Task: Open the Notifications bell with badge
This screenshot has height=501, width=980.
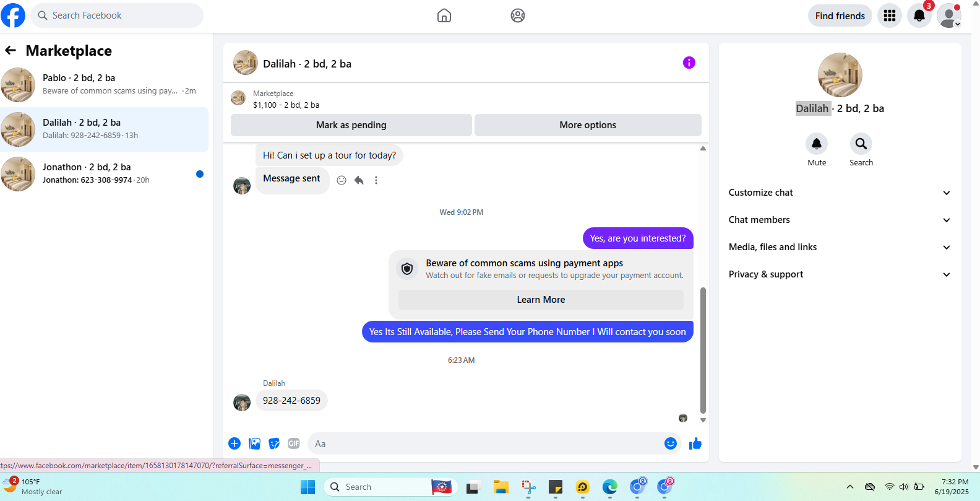Action: point(919,15)
